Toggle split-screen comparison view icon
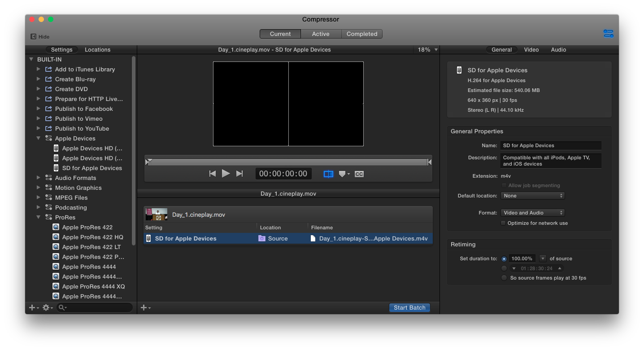The image size is (644, 350). point(328,174)
